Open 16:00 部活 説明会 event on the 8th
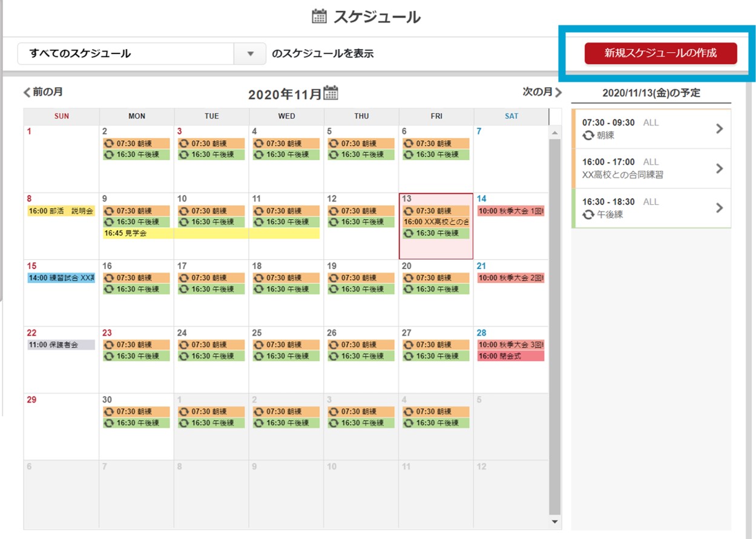Screen dimensions: 756x539 pyautogui.click(x=61, y=211)
